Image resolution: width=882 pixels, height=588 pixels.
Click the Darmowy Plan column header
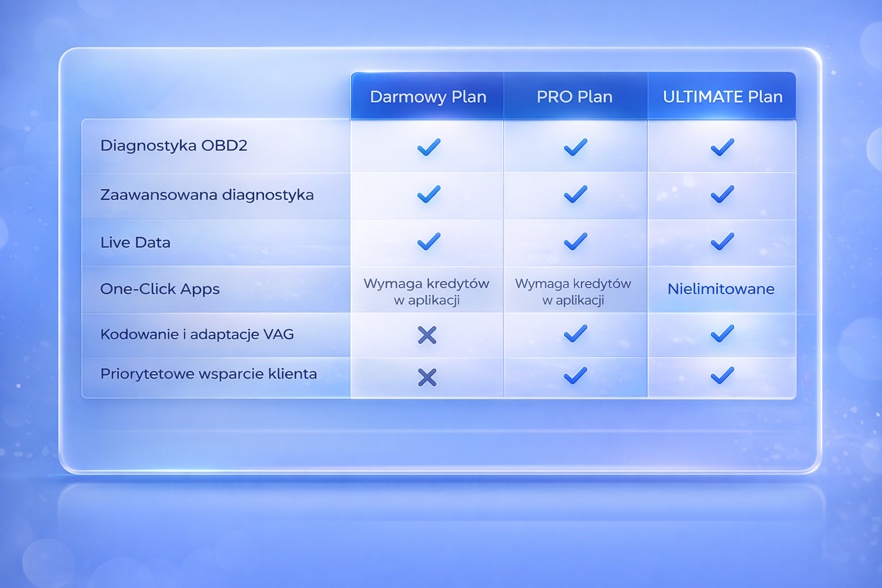pos(428,96)
